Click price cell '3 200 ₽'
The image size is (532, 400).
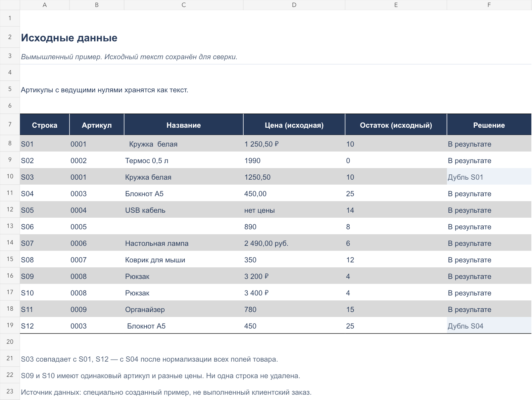pos(294,276)
